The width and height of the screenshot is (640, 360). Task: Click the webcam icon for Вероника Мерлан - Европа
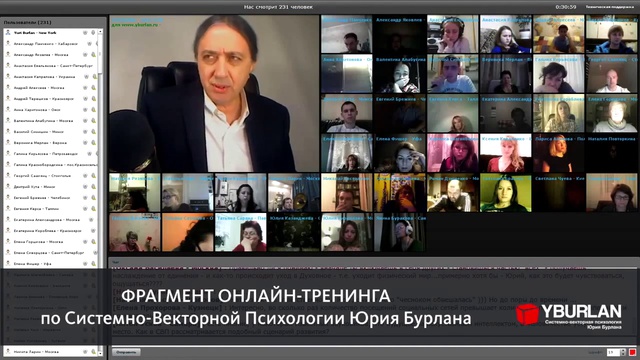pos(85,143)
